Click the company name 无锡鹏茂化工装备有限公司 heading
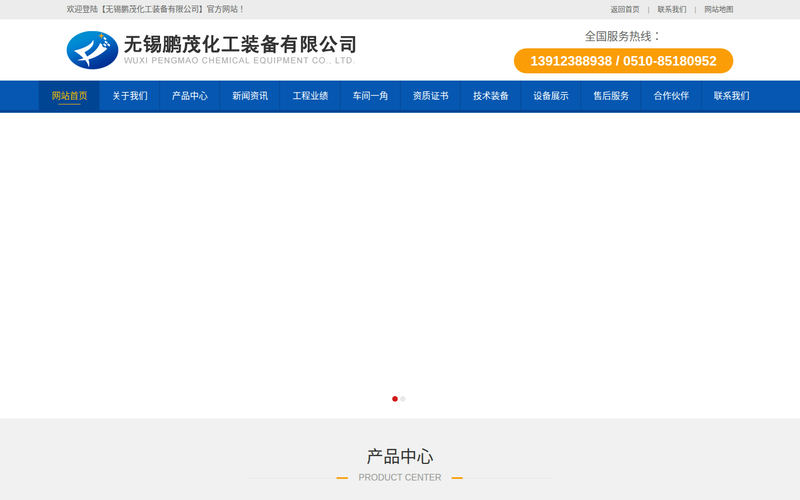Viewport: 800px width, 500px height. click(x=240, y=44)
